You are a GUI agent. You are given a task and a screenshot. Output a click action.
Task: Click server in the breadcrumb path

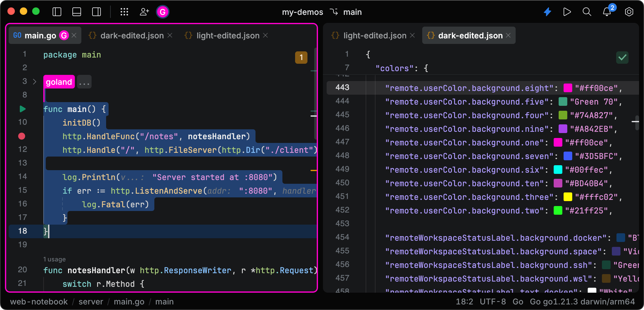[x=91, y=302]
